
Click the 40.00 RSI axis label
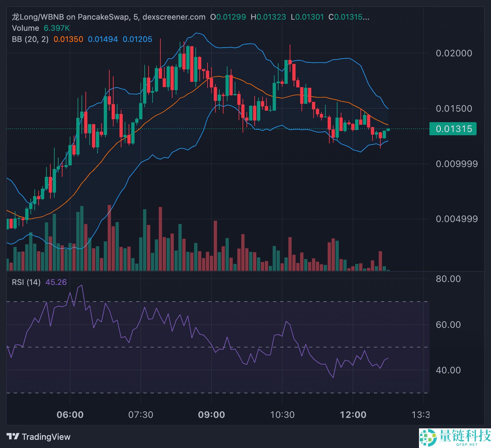(x=448, y=370)
